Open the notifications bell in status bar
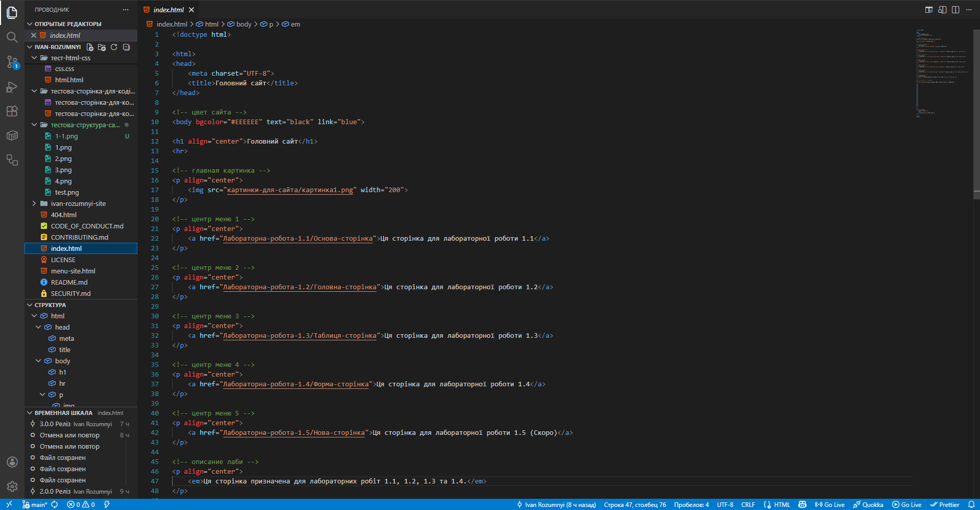The height and width of the screenshot is (510, 980). [x=971, y=504]
